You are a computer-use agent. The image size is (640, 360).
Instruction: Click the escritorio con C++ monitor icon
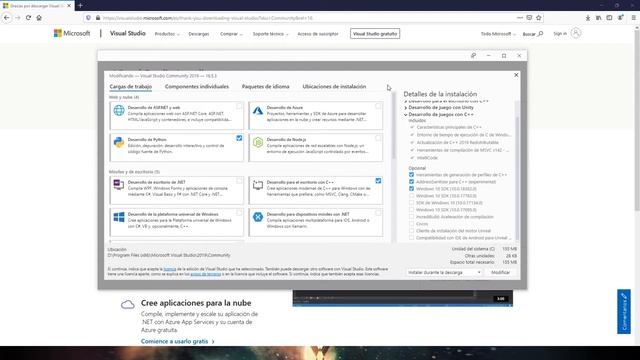[x=258, y=185]
